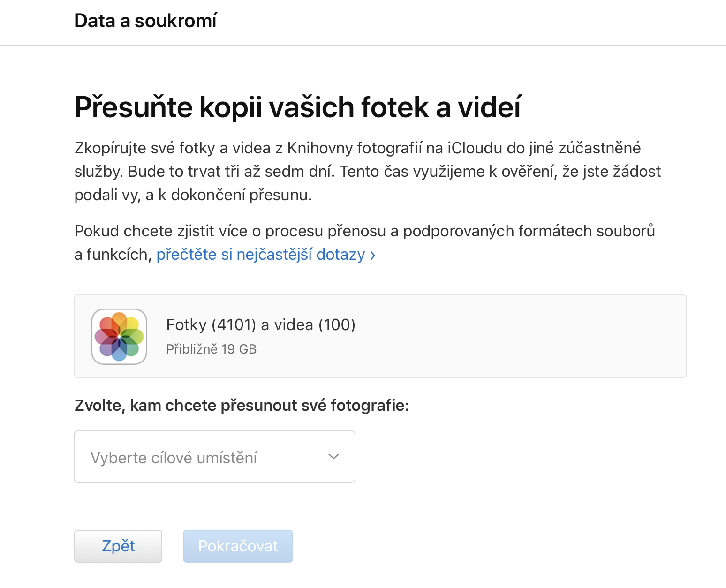Image resolution: width=726 pixels, height=588 pixels.
Task: Click the label 'Zvolte, kam chcete přesunout své fotografie:'
Action: 242,405
